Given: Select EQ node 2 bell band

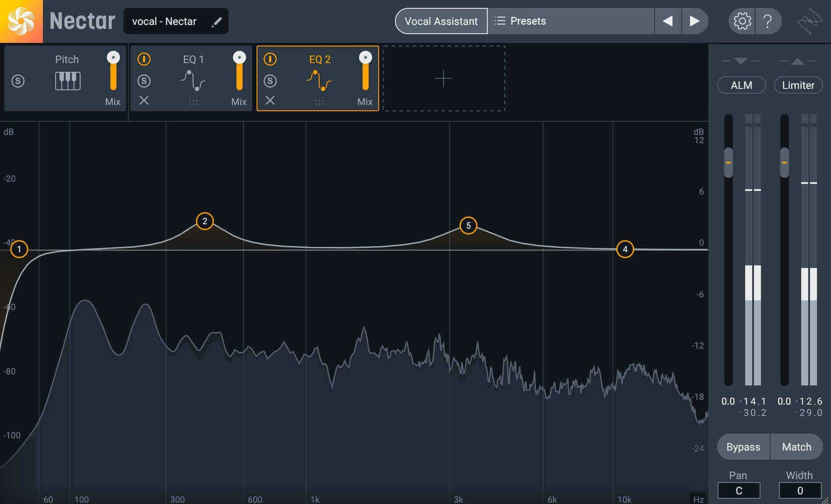Looking at the screenshot, I should point(205,221).
